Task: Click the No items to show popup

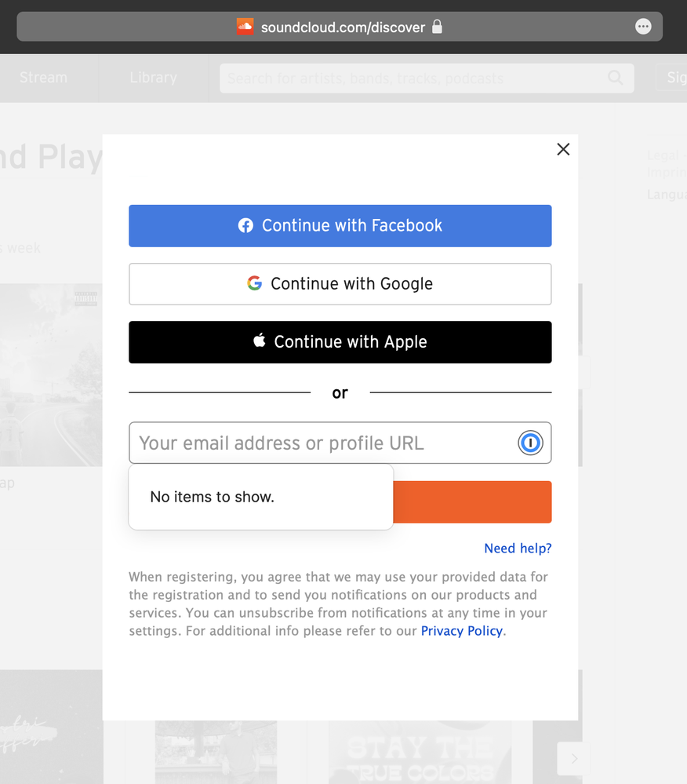Action: pos(260,497)
